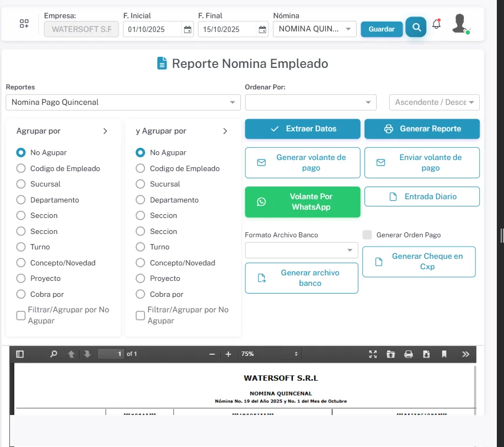
Task: Click the magnifier search button beside Guardar
Action: point(416,27)
